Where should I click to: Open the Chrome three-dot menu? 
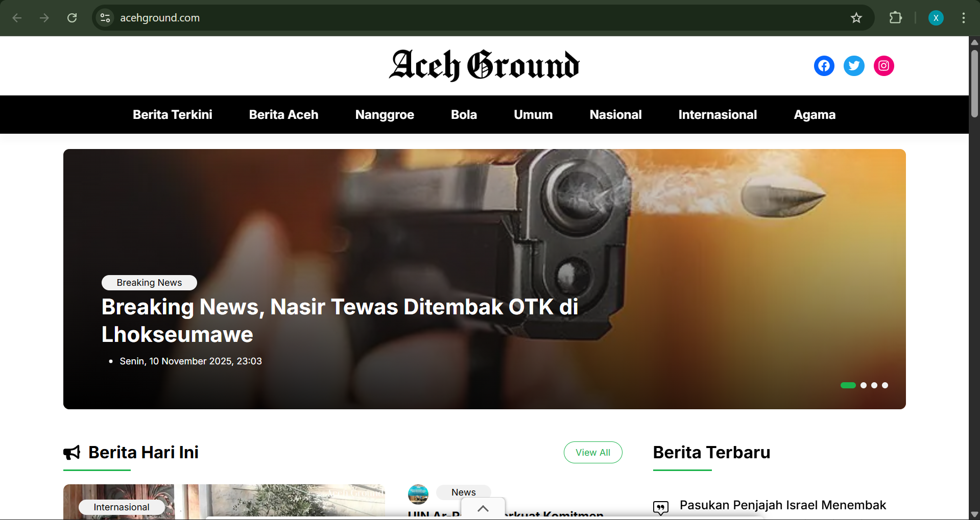[x=963, y=17]
